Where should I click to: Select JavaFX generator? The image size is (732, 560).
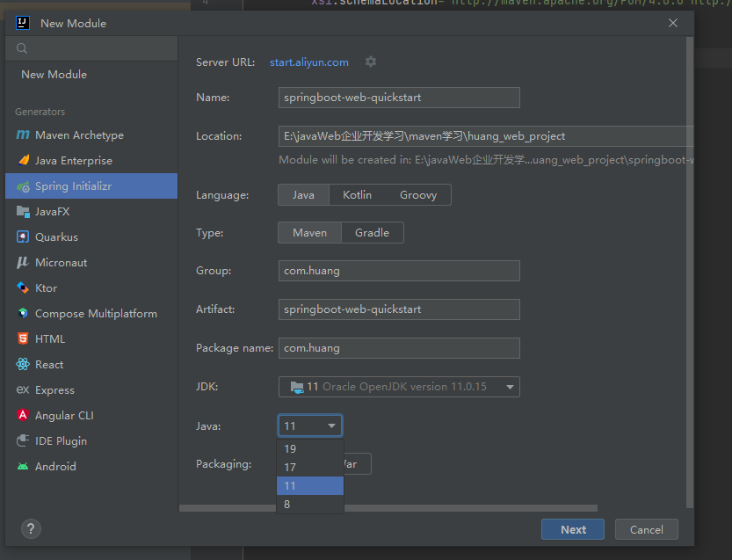(x=91, y=212)
